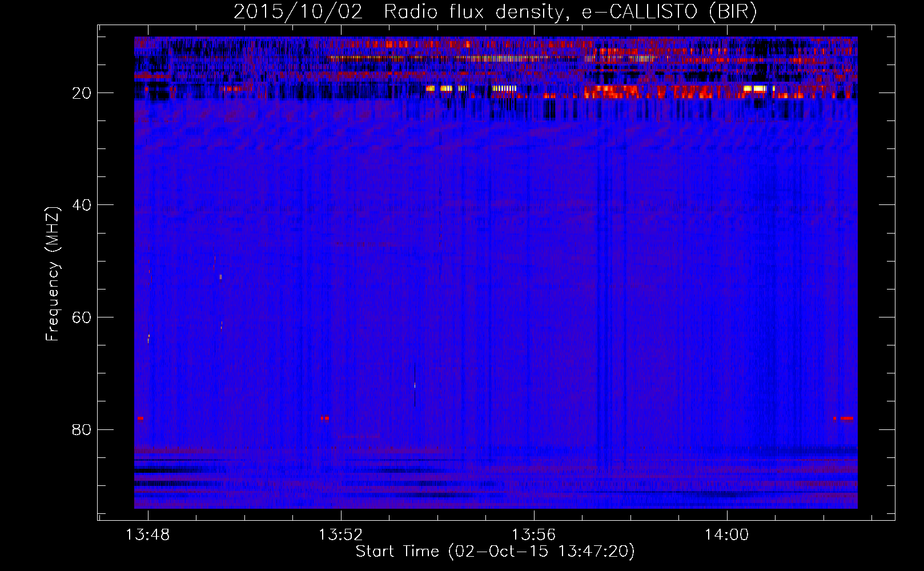Click the plot title "2015/10/02 Radio flux density, e-CALLISTO (BIR)"

(495, 12)
